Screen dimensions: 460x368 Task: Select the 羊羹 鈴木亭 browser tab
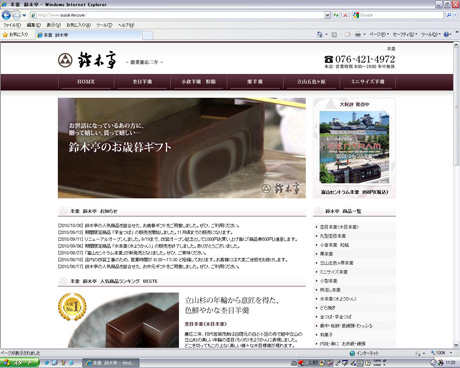(x=88, y=35)
